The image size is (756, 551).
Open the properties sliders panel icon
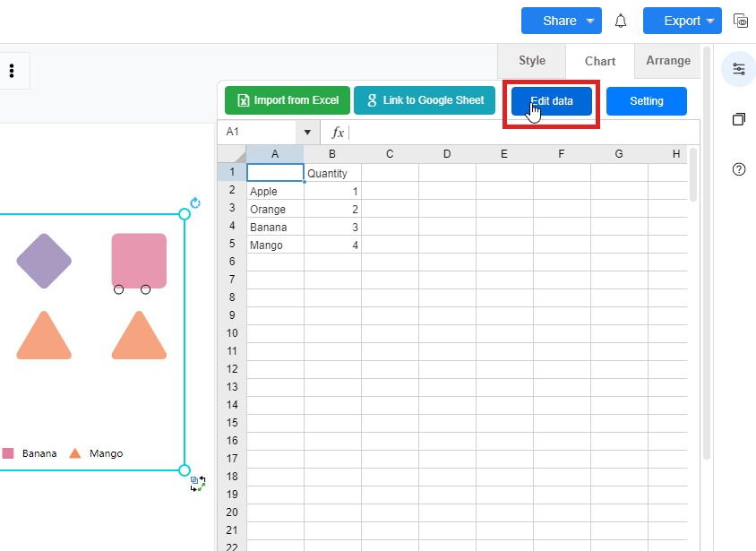[738, 69]
